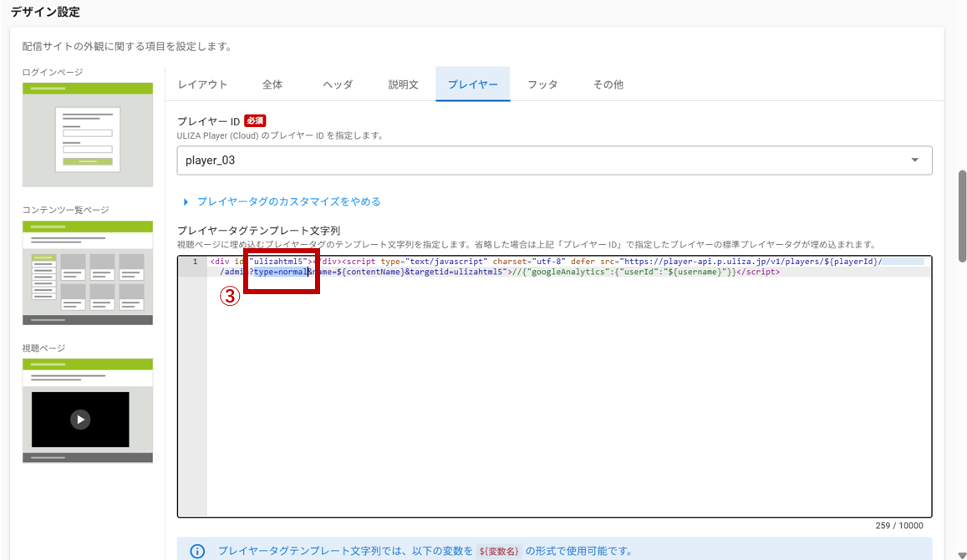Switch to the フッタ tab
Image resolution: width=967 pixels, height=560 pixels.
click(x=542, y=84)
